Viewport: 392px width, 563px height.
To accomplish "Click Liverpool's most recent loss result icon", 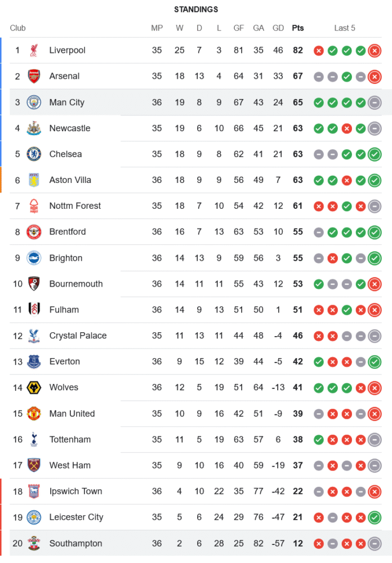I will (375, 51).
